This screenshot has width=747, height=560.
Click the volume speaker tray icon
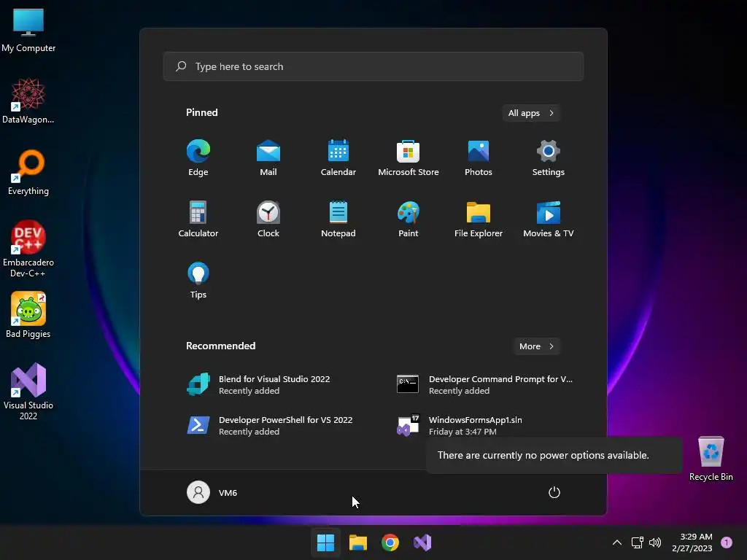pos(656,542)
